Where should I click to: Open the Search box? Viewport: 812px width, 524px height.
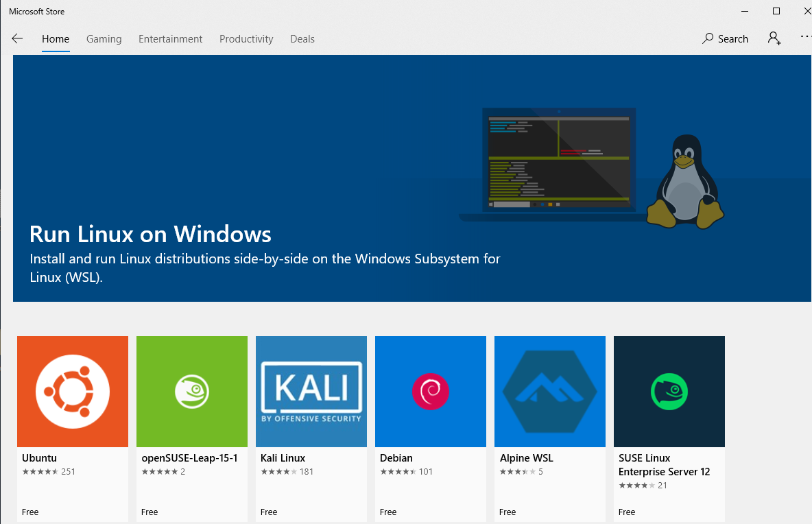tap(725, 39)
